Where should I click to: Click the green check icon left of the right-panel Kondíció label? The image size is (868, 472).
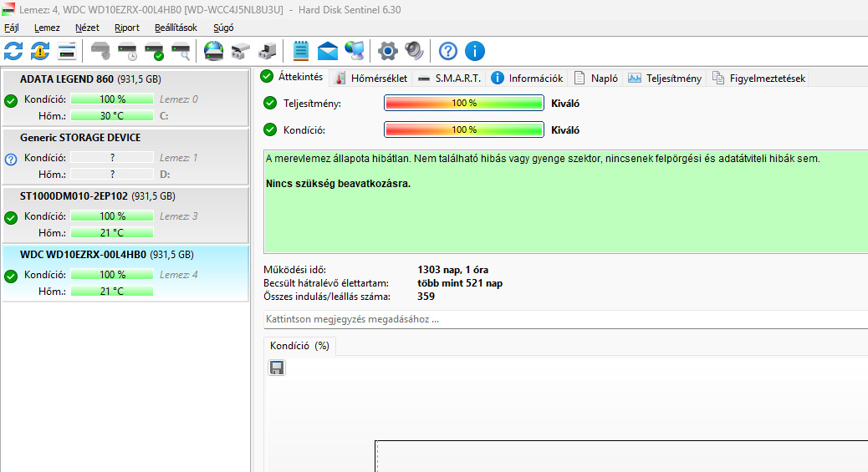point(270,129)
